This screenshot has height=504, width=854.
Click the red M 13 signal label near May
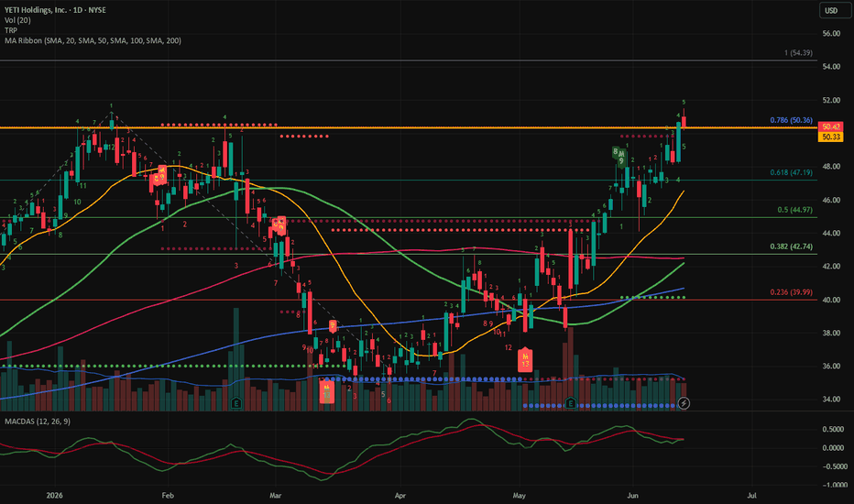[x=525, y=359]
